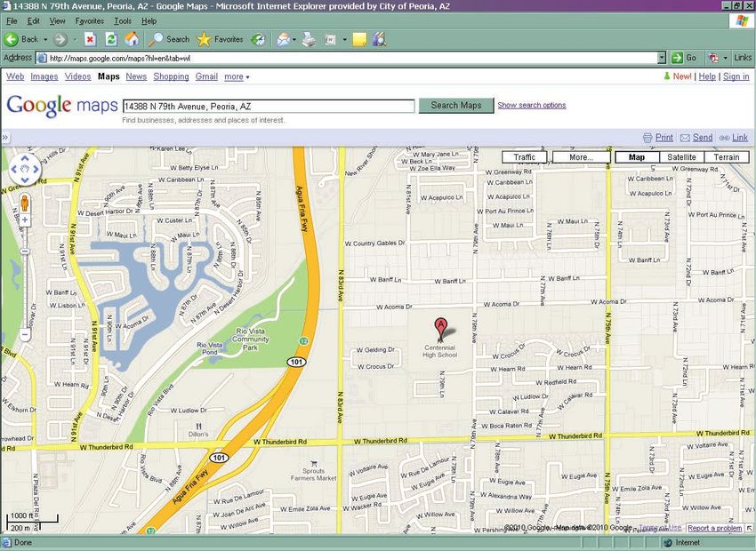Click Sprouts Farmers Market map label
This screenshot has width=756, height=551.
[313, 475]
